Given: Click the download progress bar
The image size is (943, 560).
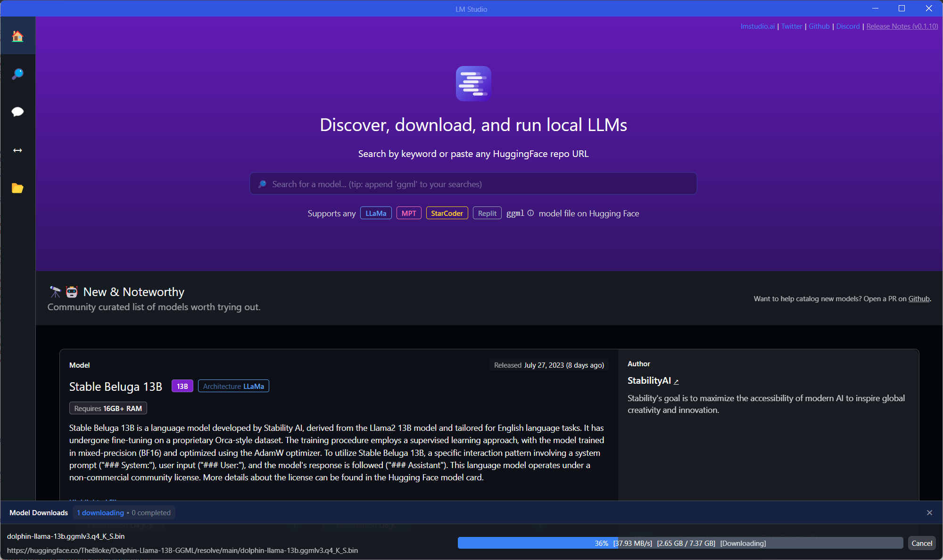Looking at the screenshot, I should pyautogui.click(x=680, y=543).
